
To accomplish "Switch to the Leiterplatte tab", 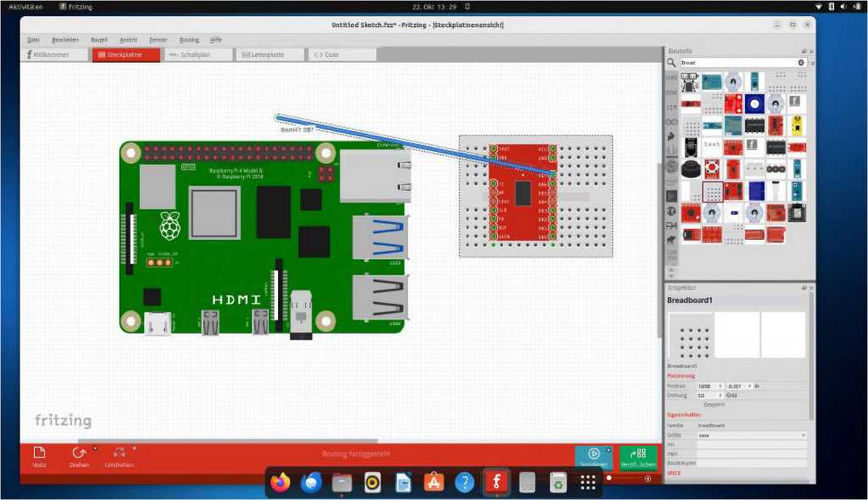I will tap(270, 55).
